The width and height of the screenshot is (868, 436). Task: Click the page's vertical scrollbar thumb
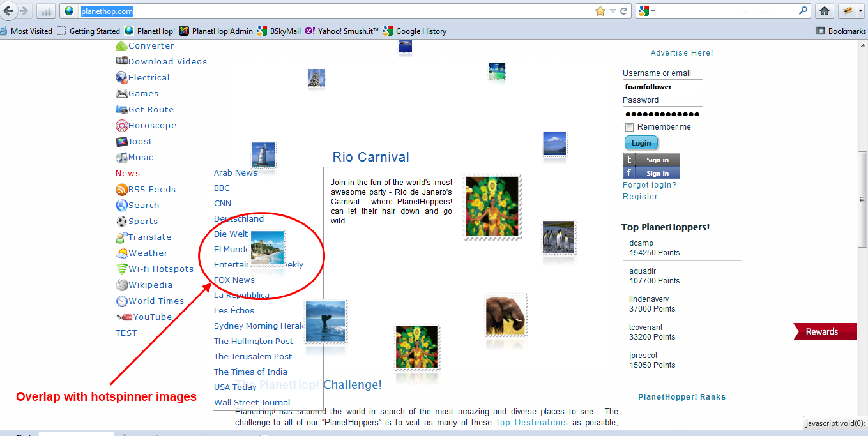click(862, 199)
